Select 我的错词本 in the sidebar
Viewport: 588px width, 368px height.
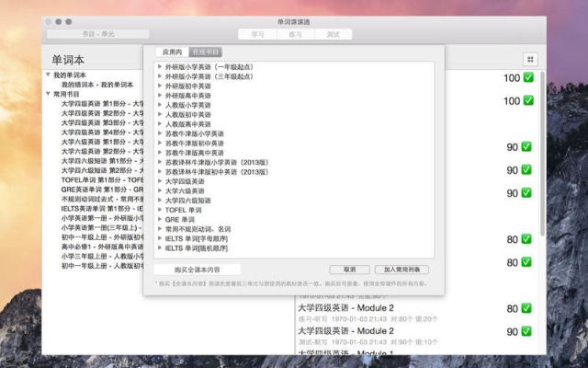(x=96, y=85)
